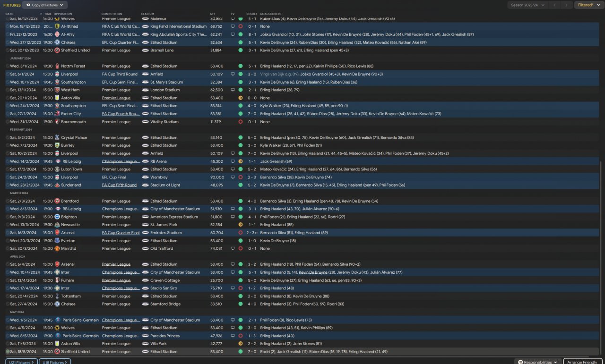Go to the previous season arrow
The image size is (605, 364).
(x=555, y=5)
